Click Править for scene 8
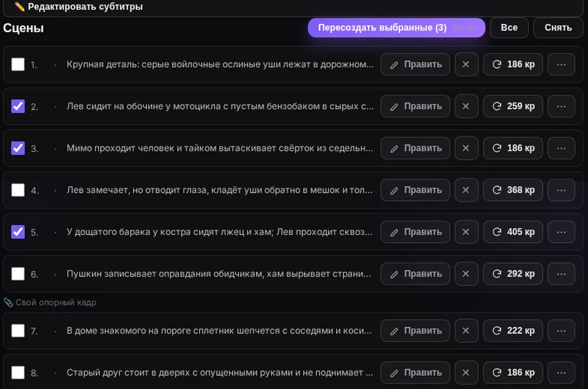588x389 pixels. (x=415, y=373)
